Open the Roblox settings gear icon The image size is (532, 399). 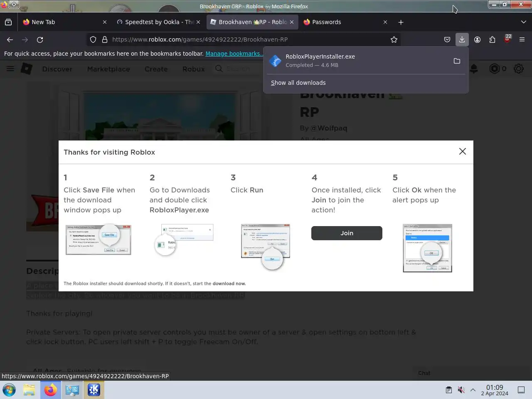pyautogui.click(x=519, y=69)
